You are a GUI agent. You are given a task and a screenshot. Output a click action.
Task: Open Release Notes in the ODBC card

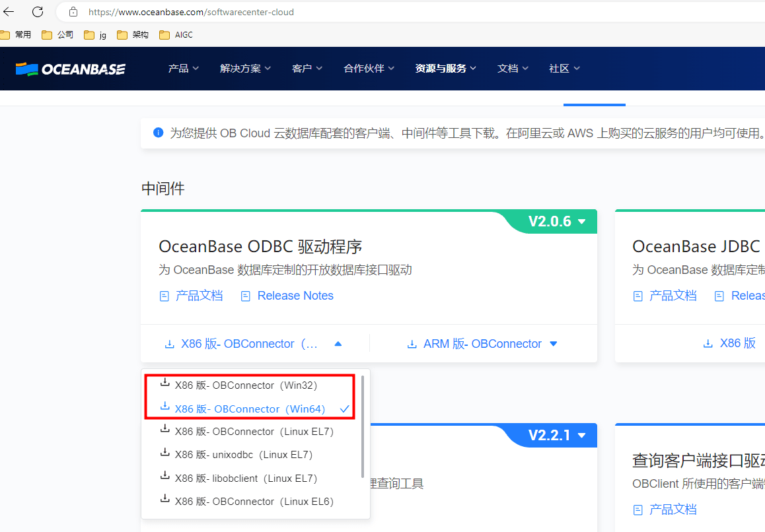295,296
